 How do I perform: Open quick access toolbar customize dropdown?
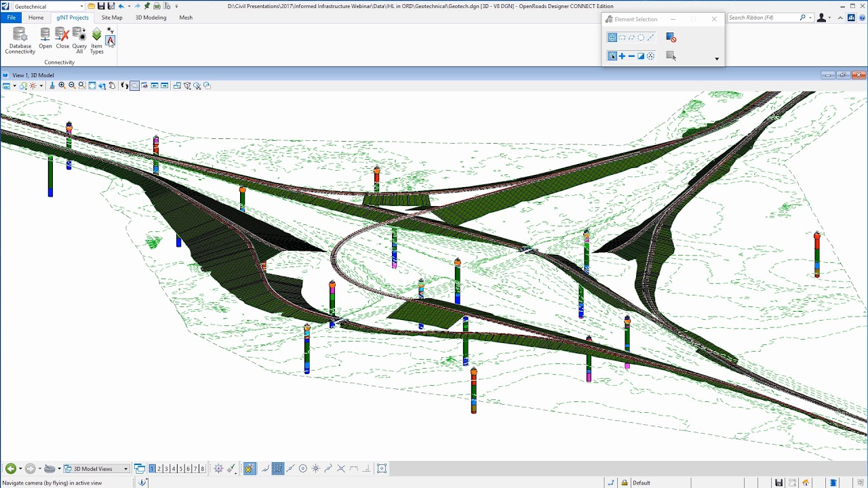(x=176, y=6)
